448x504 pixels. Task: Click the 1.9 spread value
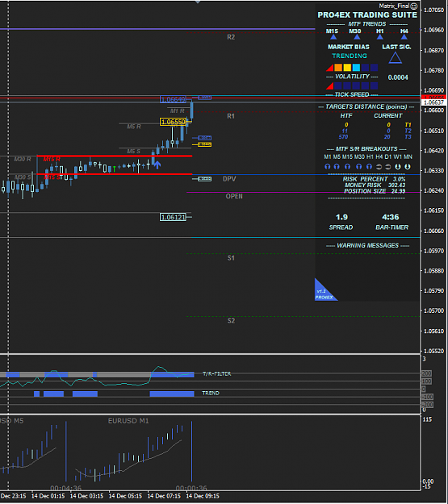click(x=341, y=217)
